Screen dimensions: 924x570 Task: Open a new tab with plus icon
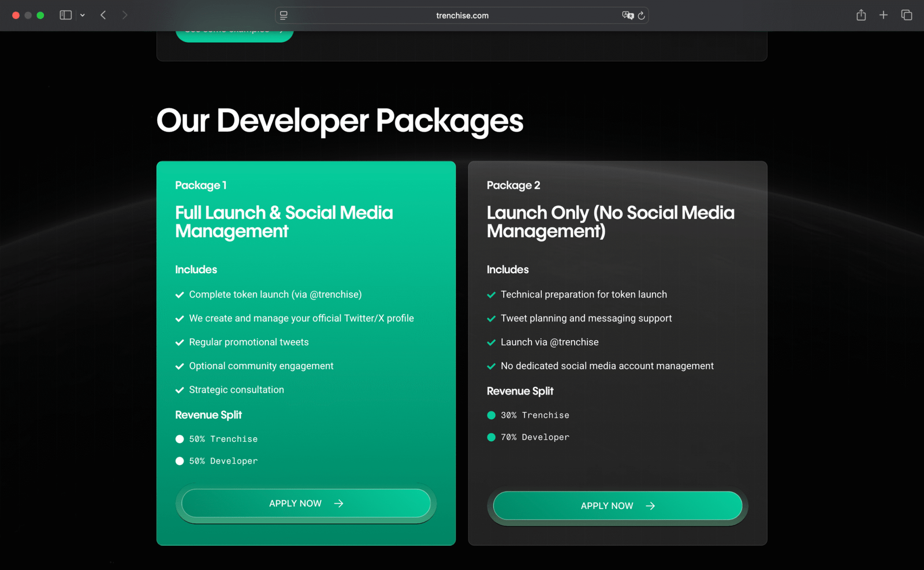click(x=884, y=15)
